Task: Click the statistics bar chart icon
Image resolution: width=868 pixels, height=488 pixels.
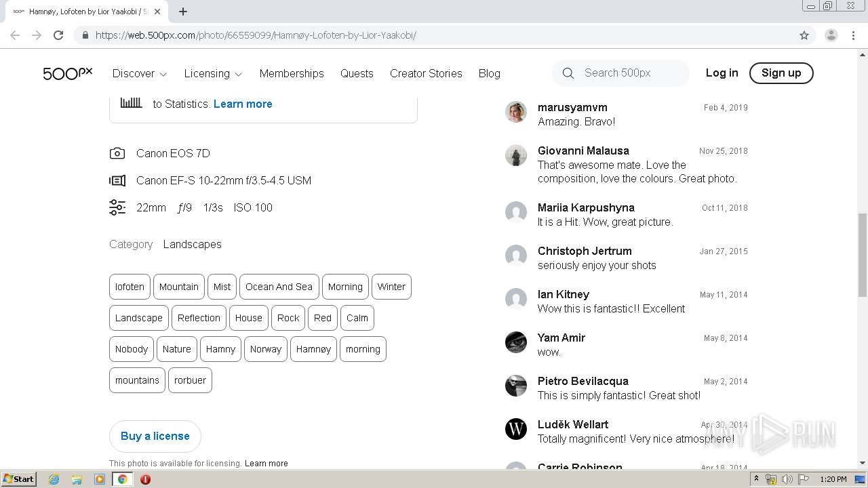Action: (x=131, y=102)
